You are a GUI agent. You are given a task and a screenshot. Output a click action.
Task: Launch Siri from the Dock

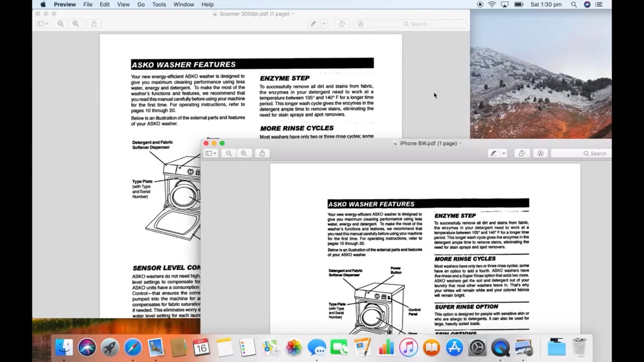tap(87, 347)
